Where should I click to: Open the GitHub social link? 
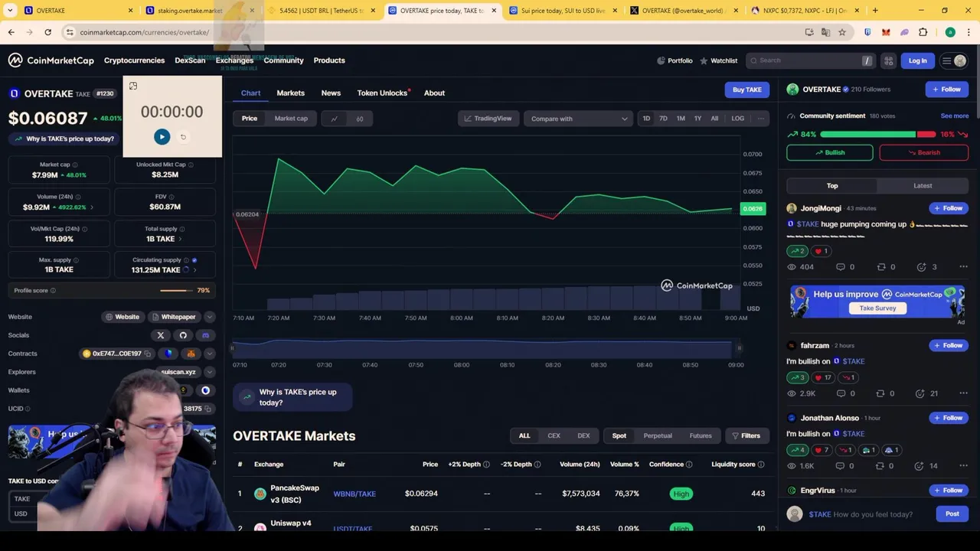click(x=183, y=335)
